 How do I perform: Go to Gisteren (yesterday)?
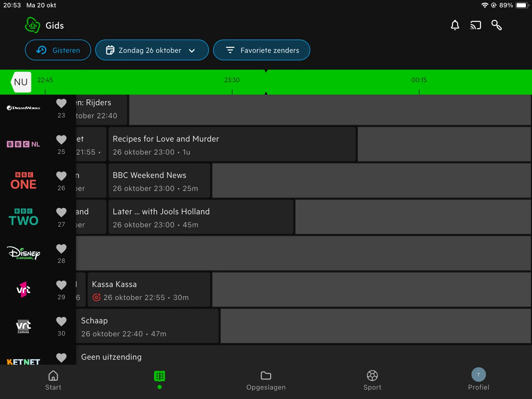58,50
